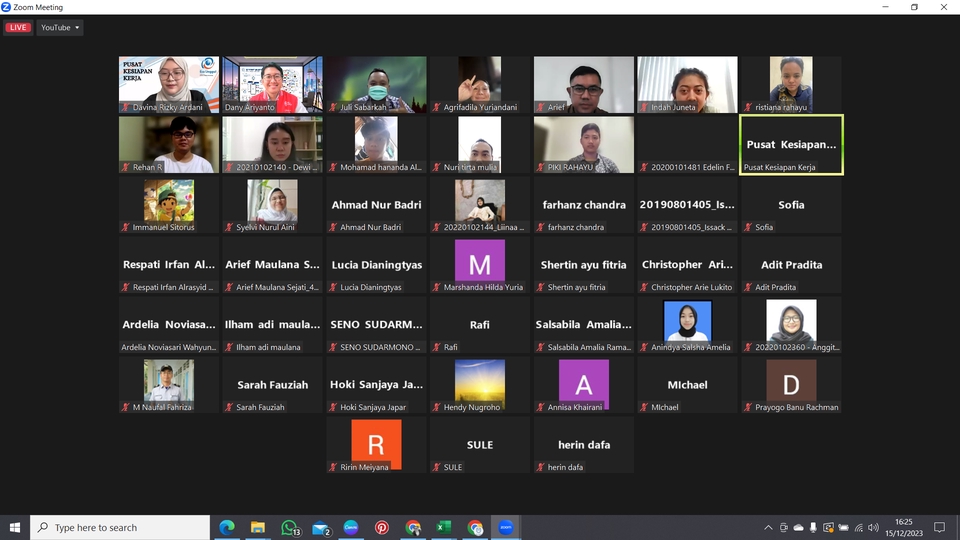Open File Explorer from the taskbar
Image resolution: width=960 pixels, height=540 pixels.
[x=257, y=527]
